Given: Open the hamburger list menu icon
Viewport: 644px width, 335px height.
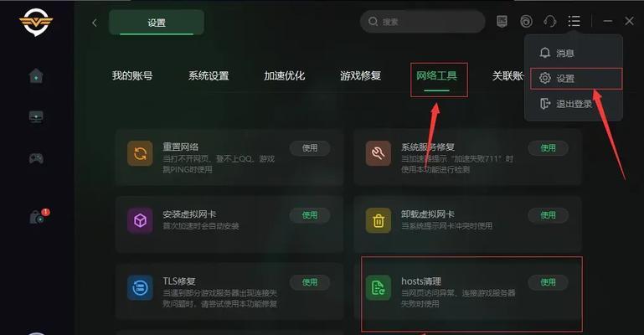Looking at the screenshot, I should click(574, 21).
